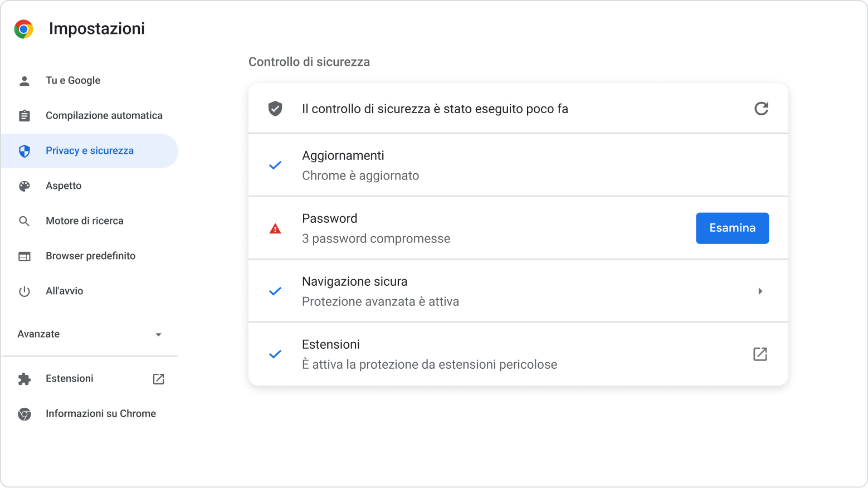The image size is (868, 488).
Task: Open external link icon in Estensioni row
Action: (760, 354)
